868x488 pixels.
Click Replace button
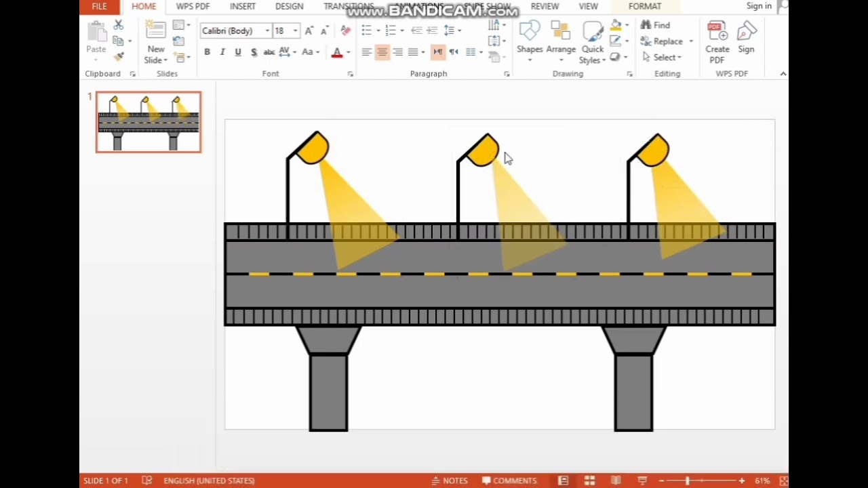661,41
